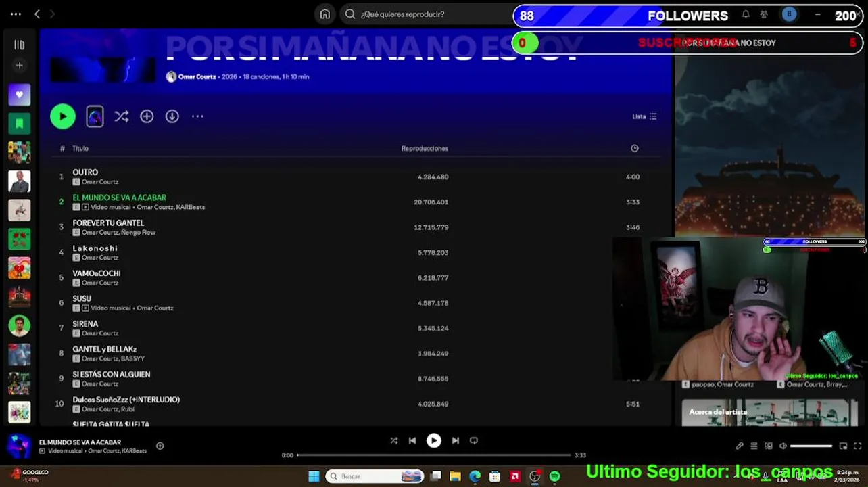Click taskbar Buscar search box
Viewport: 868px width, 487px height.
(375, 476)
